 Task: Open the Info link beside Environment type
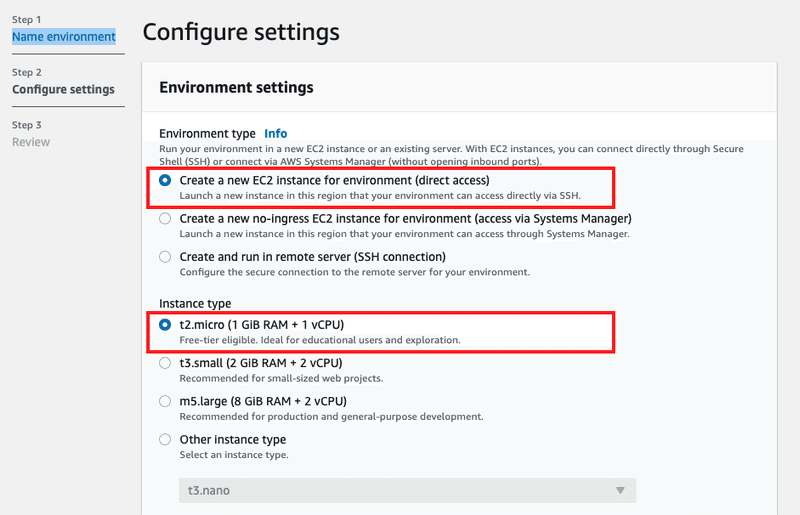coord(275,133)
